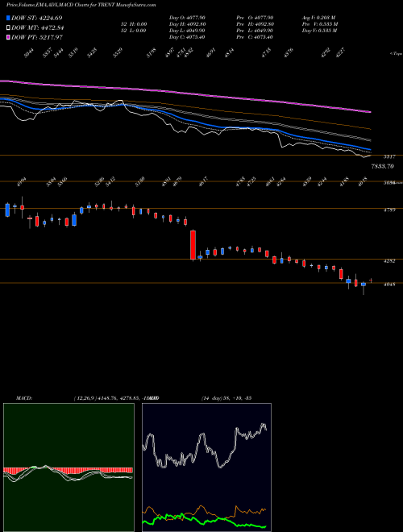
Task: Click the 'Pre L: 4049.90' value
Action: click(x=255, y=31)
